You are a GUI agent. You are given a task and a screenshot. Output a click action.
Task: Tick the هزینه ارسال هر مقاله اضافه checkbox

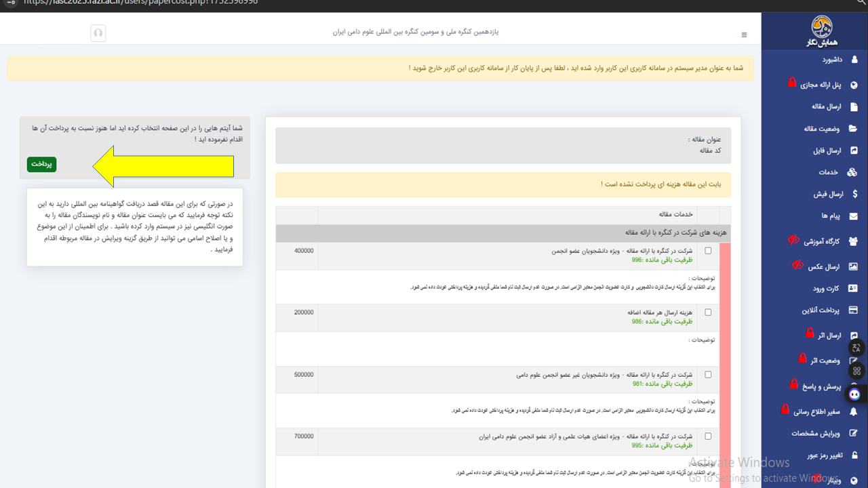708,312
